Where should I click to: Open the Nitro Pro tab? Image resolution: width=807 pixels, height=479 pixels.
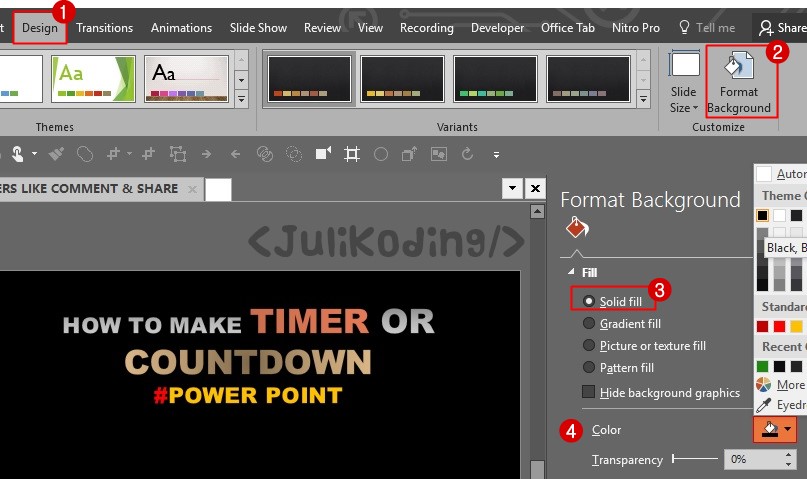pos(636,28)
